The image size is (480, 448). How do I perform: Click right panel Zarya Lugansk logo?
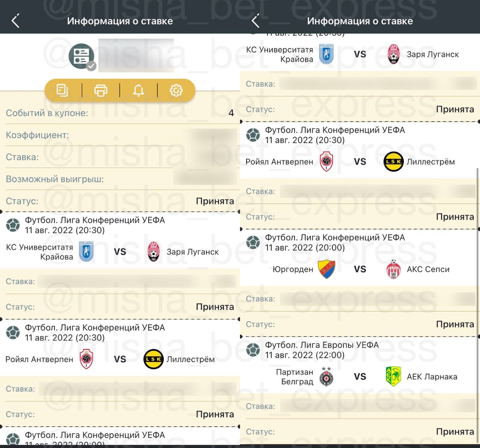[x=393, y=54]
